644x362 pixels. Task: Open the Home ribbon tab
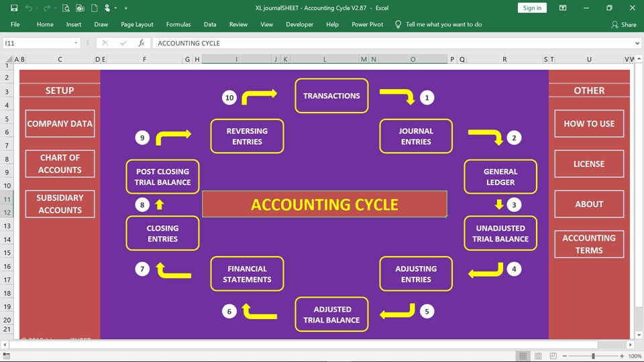[45, 25]
